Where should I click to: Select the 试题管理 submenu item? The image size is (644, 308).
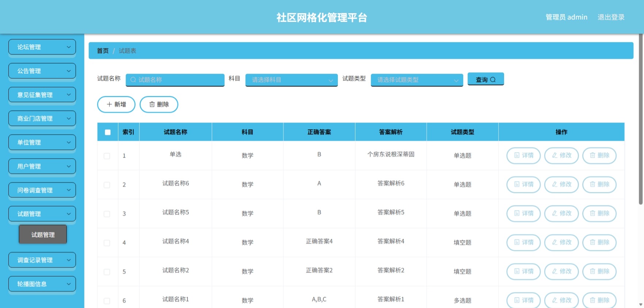click(43, 235)
